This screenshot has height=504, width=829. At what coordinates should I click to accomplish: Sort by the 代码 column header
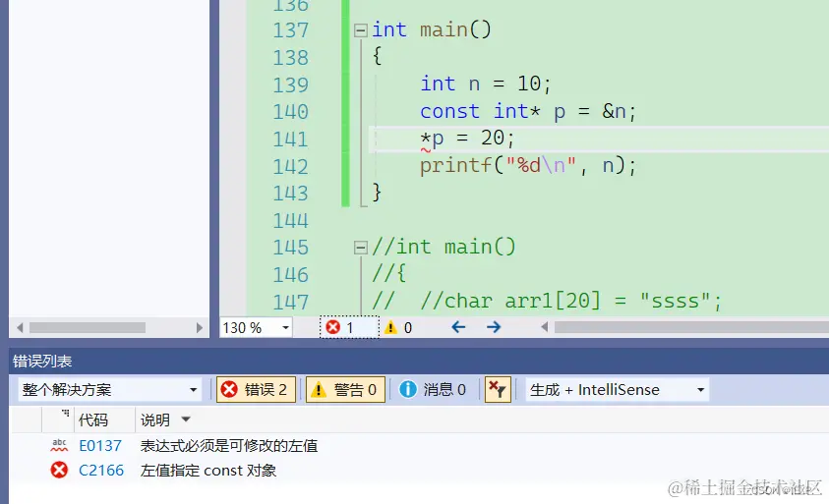93,420
